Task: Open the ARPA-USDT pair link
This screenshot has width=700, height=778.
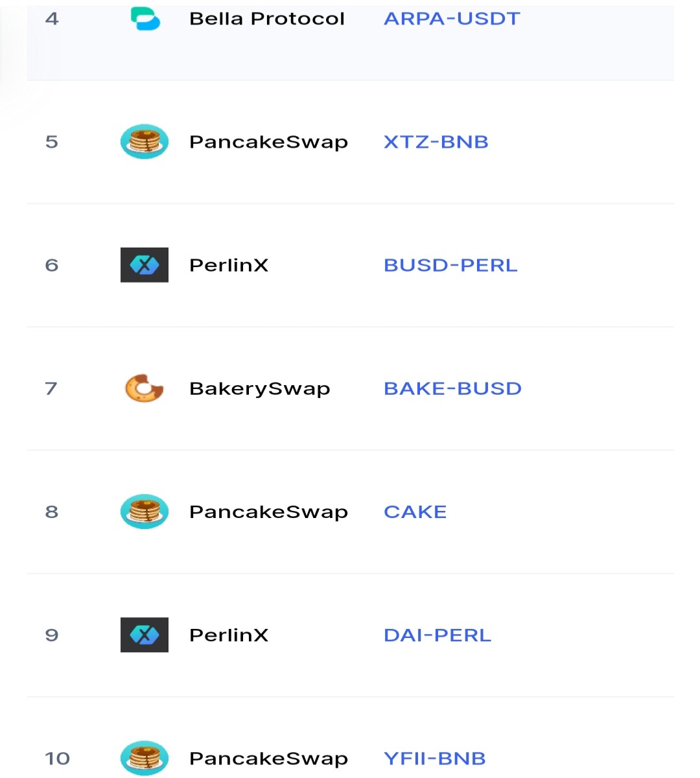Action: (x=452, y=19)
